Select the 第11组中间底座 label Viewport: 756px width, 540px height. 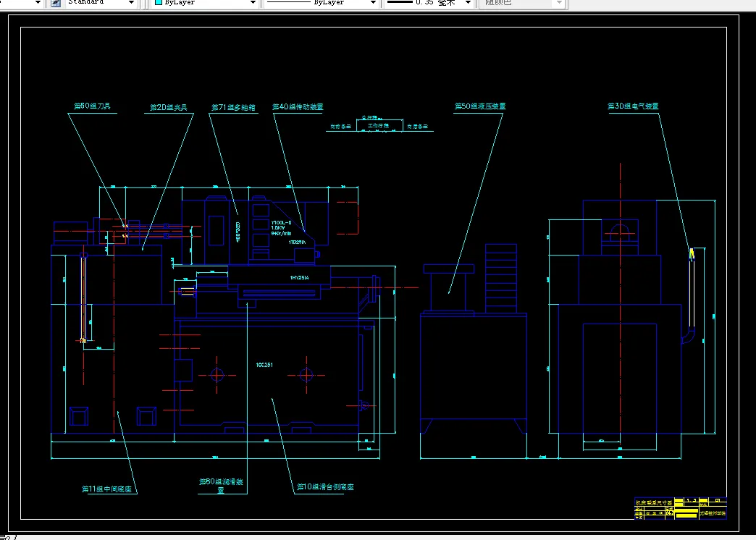(x=106, y=489)
